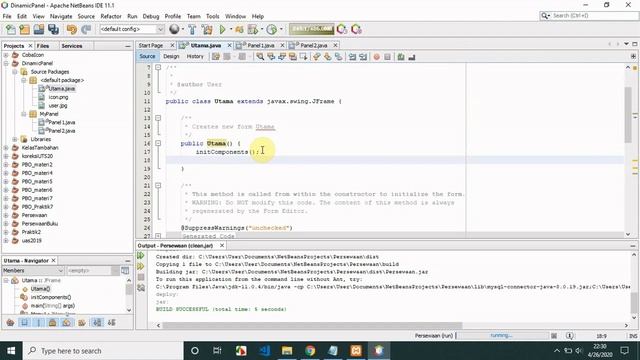The height and width of the screenshot is (360, 640).
Task: Collapse the Source Packages node
Action: click(x=15, y=72)
